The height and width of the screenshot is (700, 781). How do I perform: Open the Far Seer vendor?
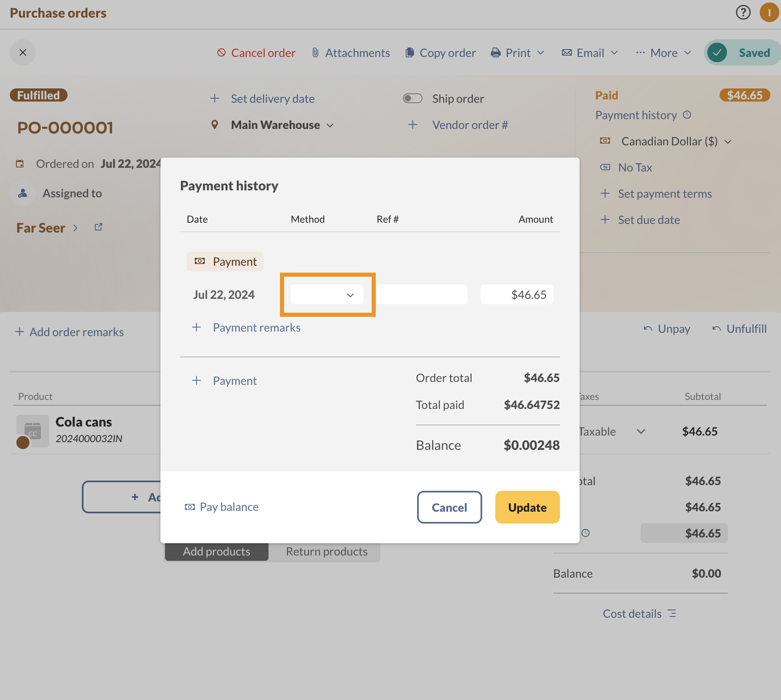[x=47, y=228]
